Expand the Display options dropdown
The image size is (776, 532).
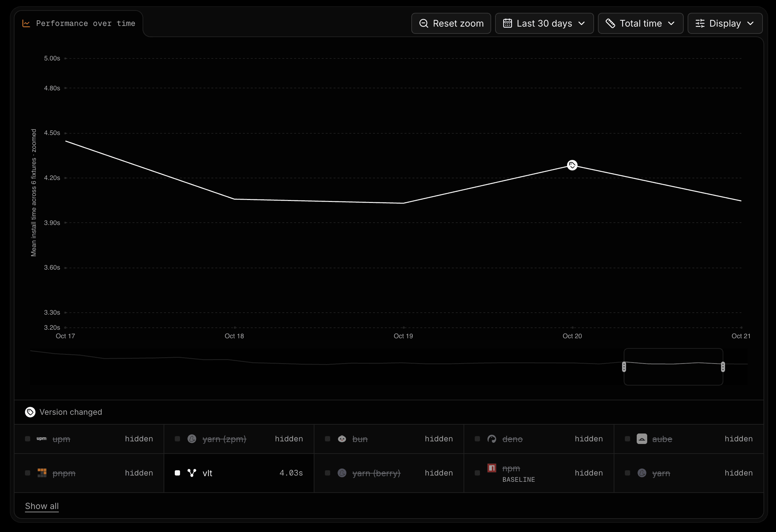(x=725, y=23)
